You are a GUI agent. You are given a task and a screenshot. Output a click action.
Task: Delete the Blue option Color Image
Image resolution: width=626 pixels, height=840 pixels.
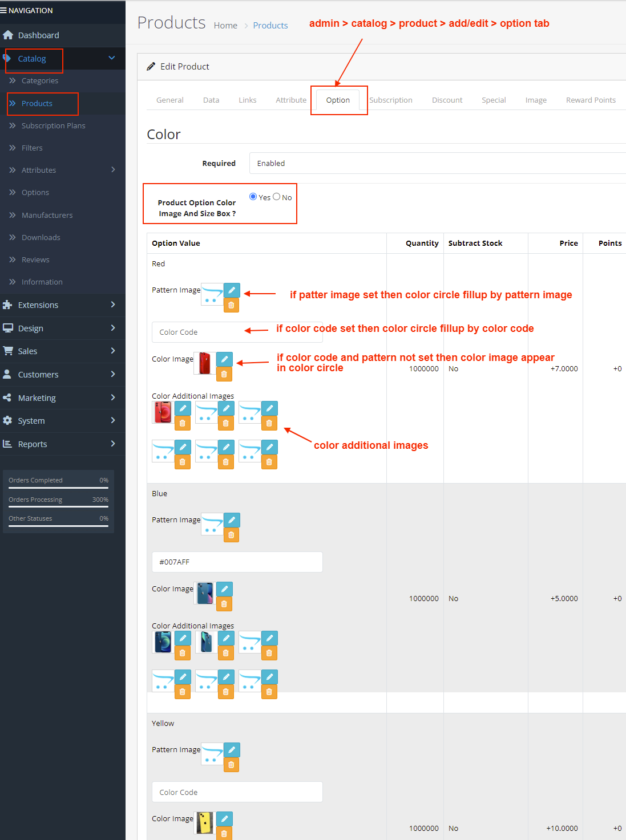coord(224,604)
